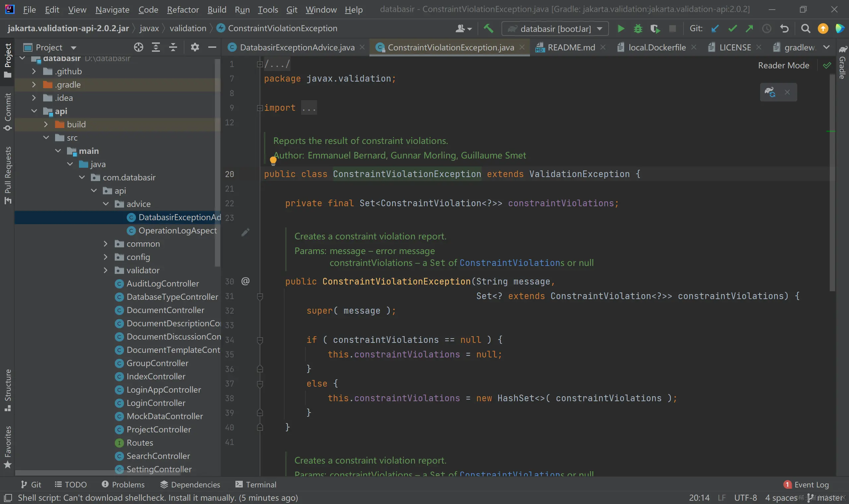Click the Debug bug icon
Image resolution: width=849 pixels, height=504 pixels.
[x=638, y=29]
